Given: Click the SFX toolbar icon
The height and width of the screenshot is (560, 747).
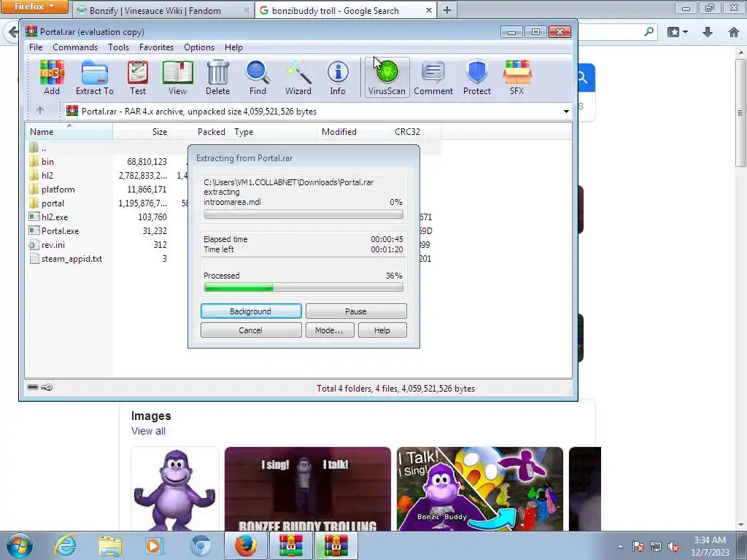Looking at the screenshot, I should pos(517,77).
